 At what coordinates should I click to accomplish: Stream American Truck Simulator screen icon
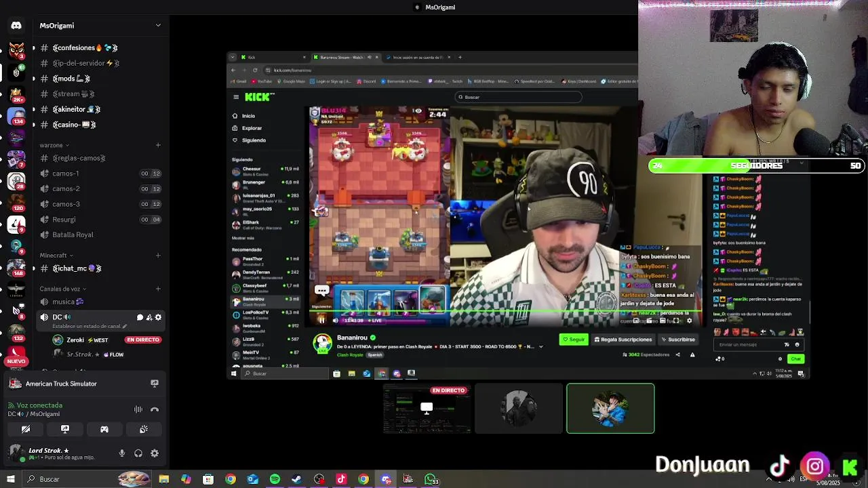(x=155, y=384)
